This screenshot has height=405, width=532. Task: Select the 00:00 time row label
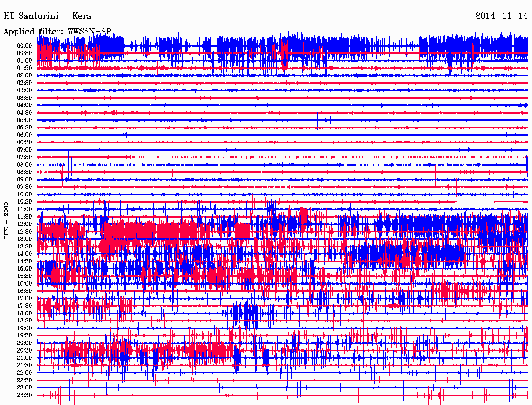[x=24, y=46]
